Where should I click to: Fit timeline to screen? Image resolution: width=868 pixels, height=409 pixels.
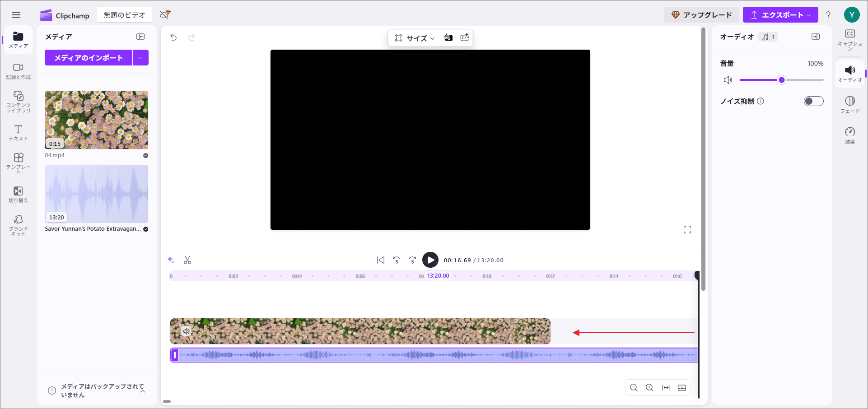coord(666,388)
